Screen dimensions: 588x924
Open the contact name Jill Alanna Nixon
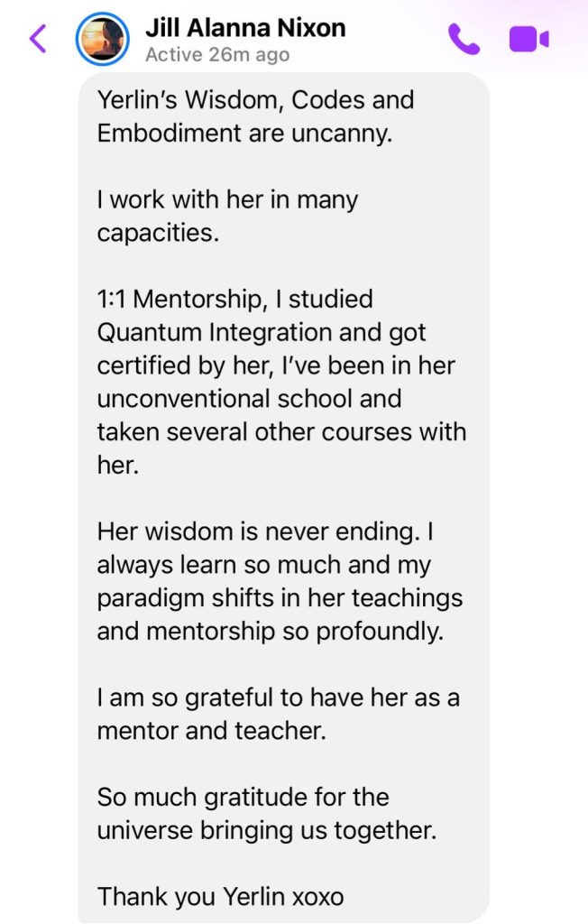point(245,28)
